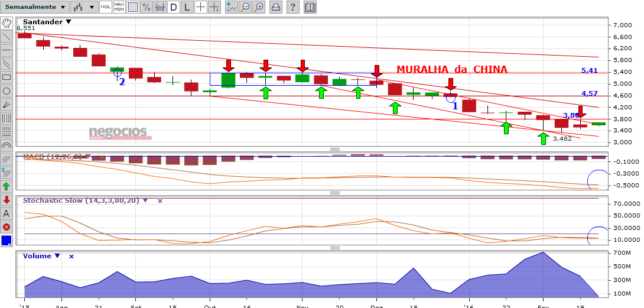
Task: Open help with the question mark icon
Action: click(292, 7)
